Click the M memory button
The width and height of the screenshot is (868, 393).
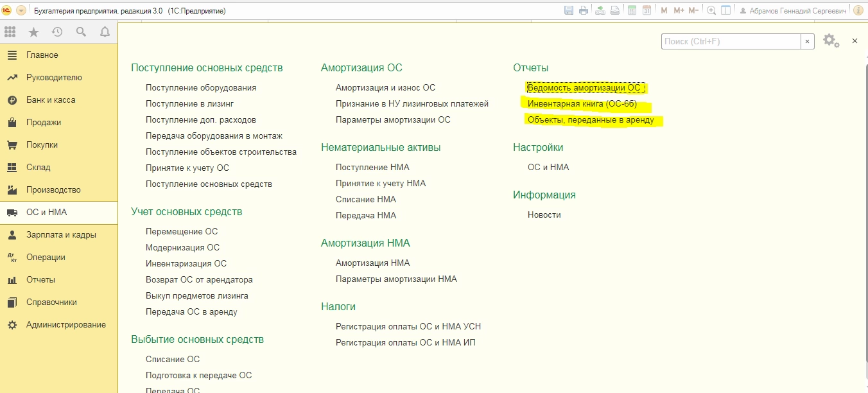(x=664, y=10)
